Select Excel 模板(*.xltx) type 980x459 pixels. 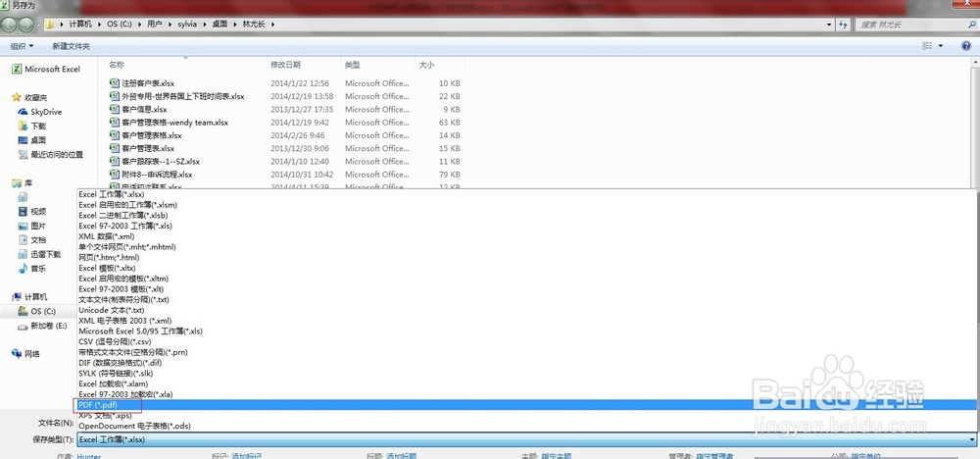(526, 268)
